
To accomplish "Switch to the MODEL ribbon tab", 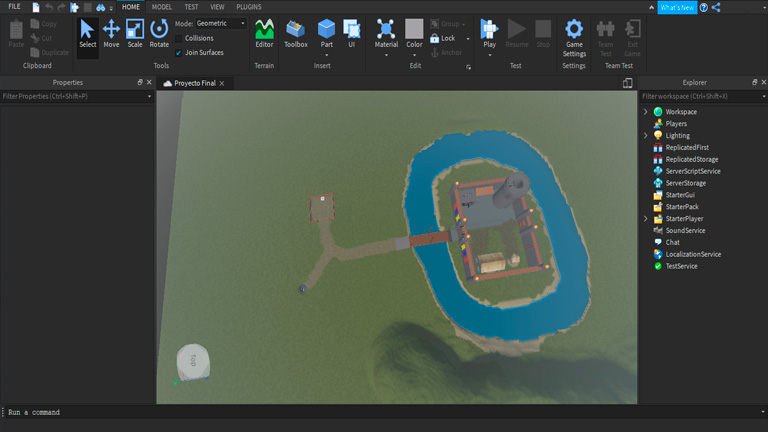I will pyautogui.click(x=161, y=7).
